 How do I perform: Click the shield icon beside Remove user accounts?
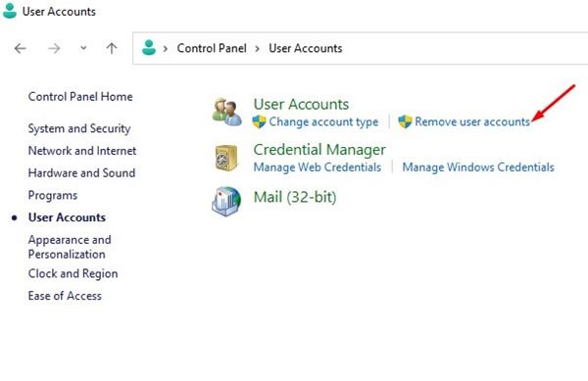tap(405, 121)
